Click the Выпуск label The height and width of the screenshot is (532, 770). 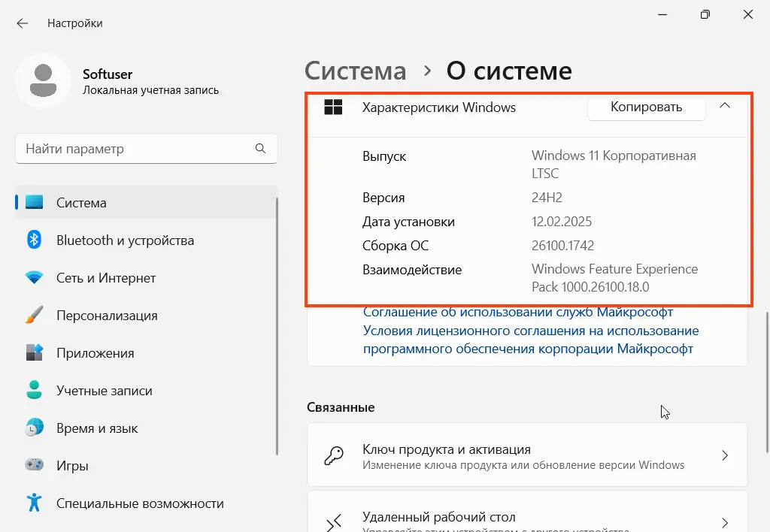[384, 156]
